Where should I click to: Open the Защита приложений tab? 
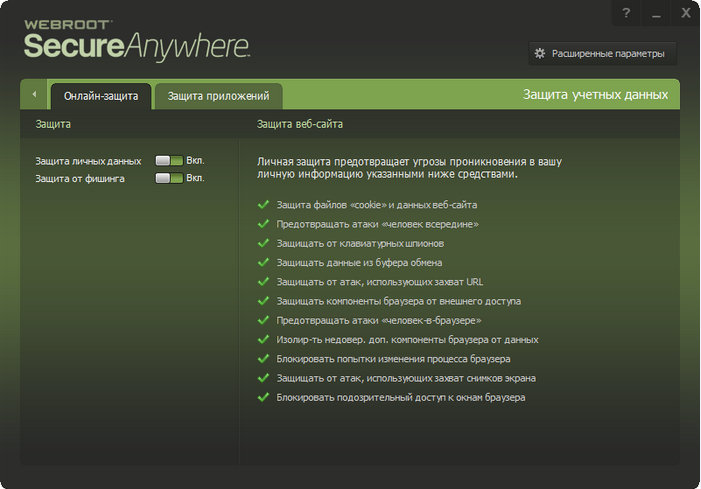(x=219, y=96)
